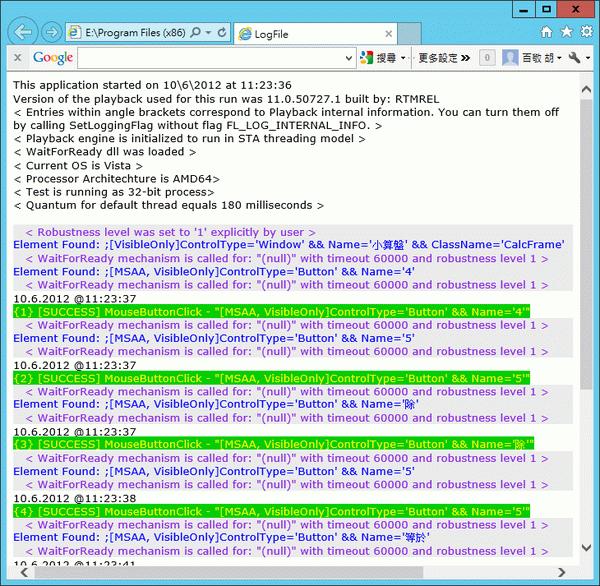The width and height of the screenshot is (600, 586).
Task: Minimize the browser window
Action: pyautogui.click(x=523, y=10)
